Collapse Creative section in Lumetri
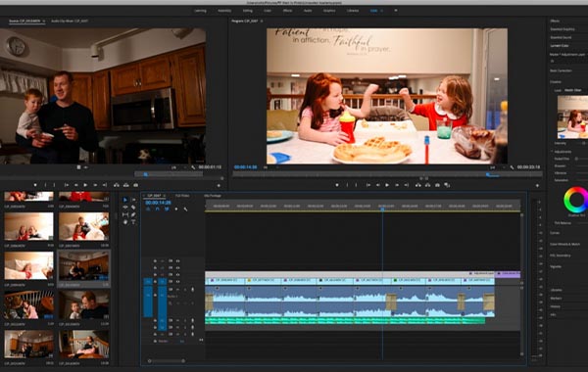The width and height of the screenshot is (588, 372). pos(556,81)
